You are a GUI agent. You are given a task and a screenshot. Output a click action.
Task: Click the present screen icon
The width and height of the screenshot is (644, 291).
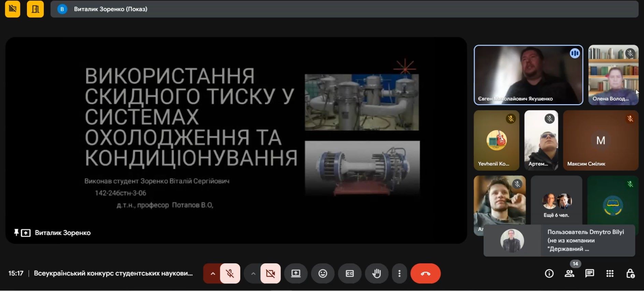point(296,274)
